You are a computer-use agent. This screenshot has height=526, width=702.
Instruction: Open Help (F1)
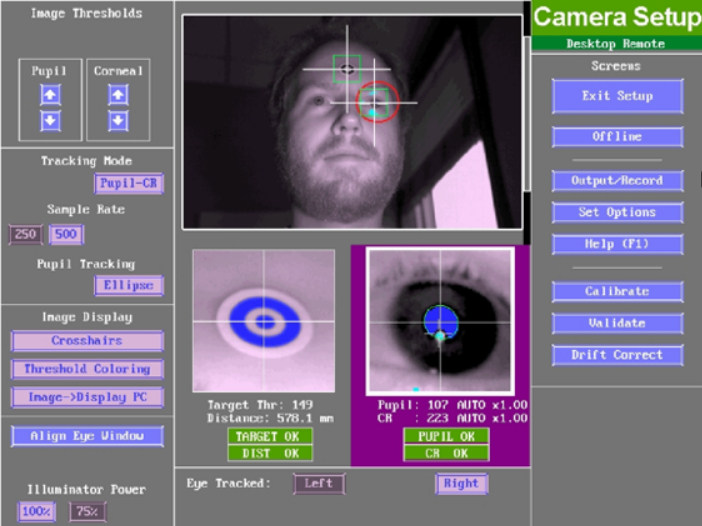[617, 244]
